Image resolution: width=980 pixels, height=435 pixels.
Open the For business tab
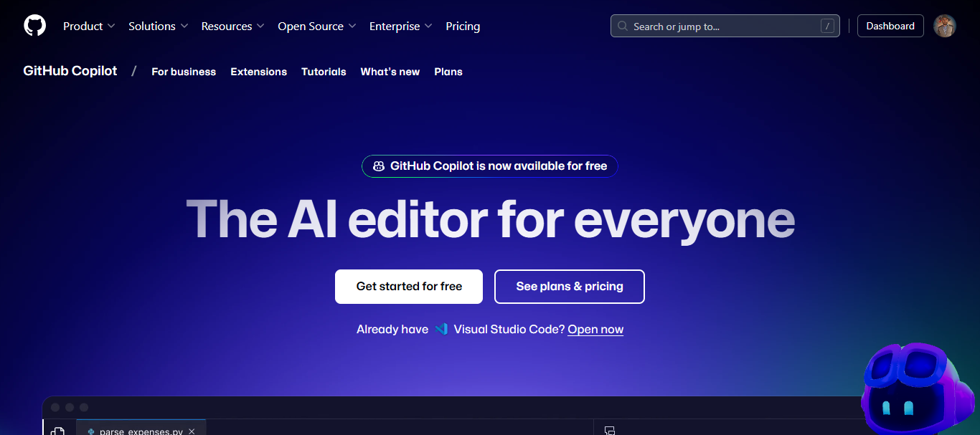[184, 72]
